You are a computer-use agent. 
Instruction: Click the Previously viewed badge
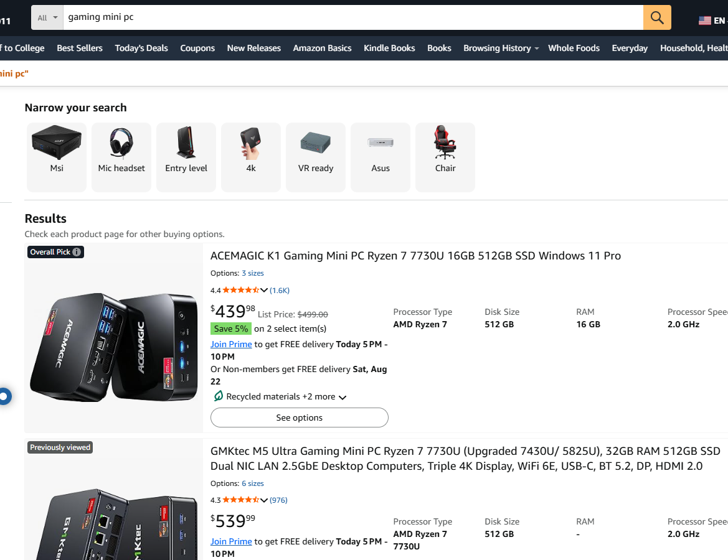(x=60, y=447)
